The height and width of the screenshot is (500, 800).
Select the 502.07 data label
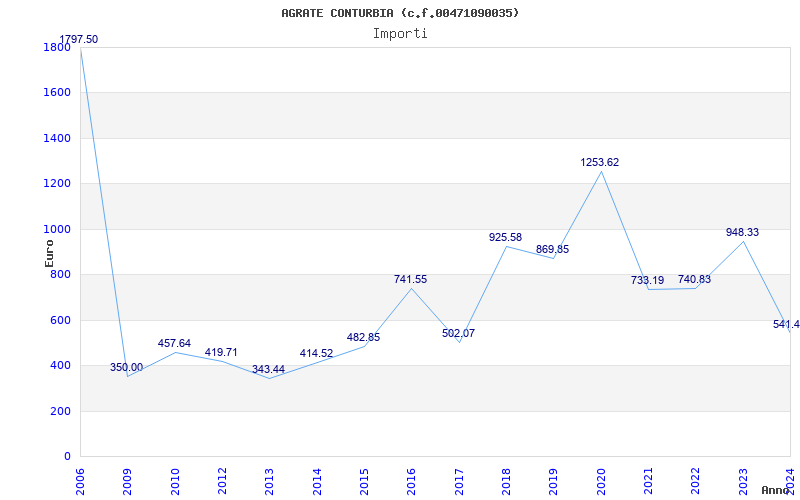458,334
